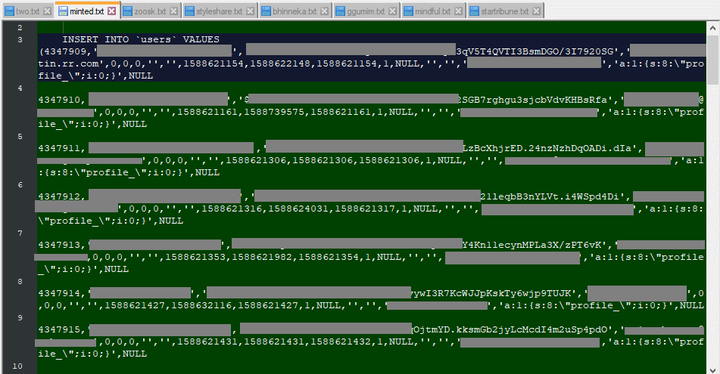Screen dimensions: 720x374
Task: Click the timestamp 1588624031
Action: coord(298,209)
